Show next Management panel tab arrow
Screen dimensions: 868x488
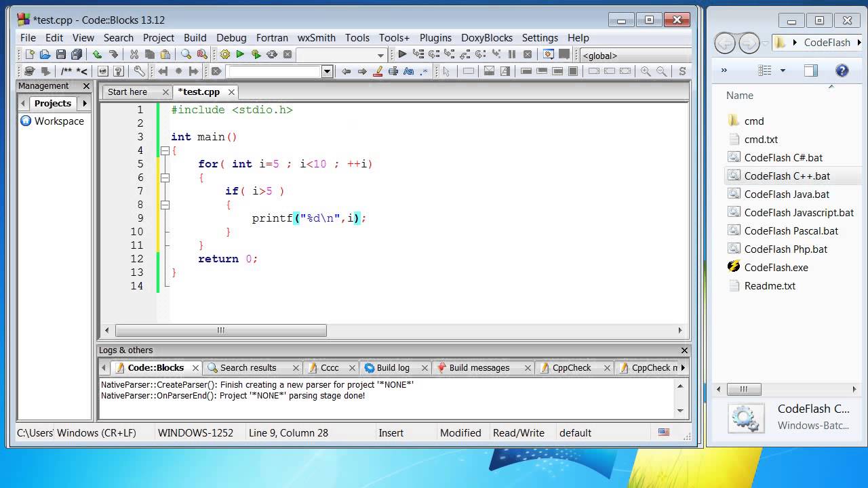point(85,103)
